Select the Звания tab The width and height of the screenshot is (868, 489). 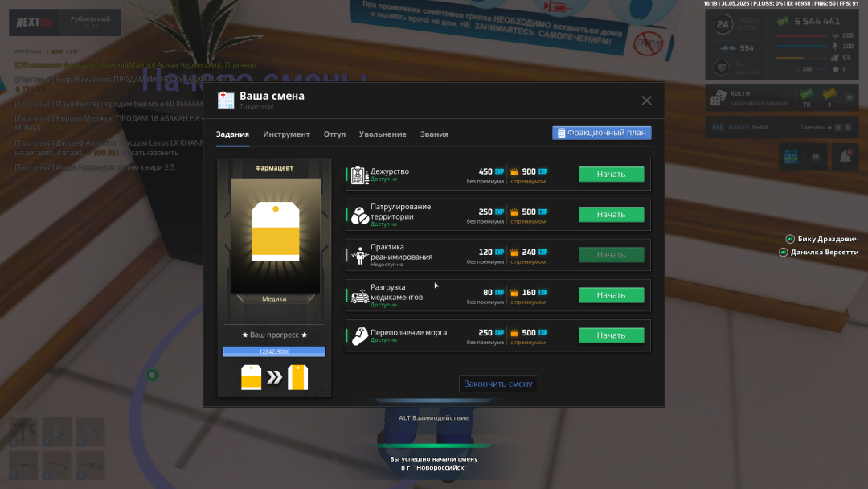[x=434, y=134]
